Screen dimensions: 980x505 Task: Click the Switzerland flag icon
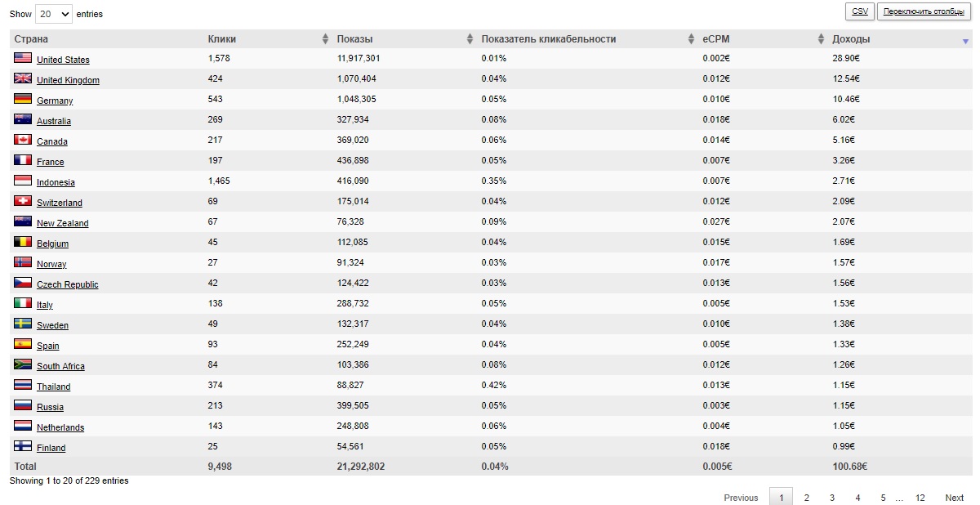(23, 201)
